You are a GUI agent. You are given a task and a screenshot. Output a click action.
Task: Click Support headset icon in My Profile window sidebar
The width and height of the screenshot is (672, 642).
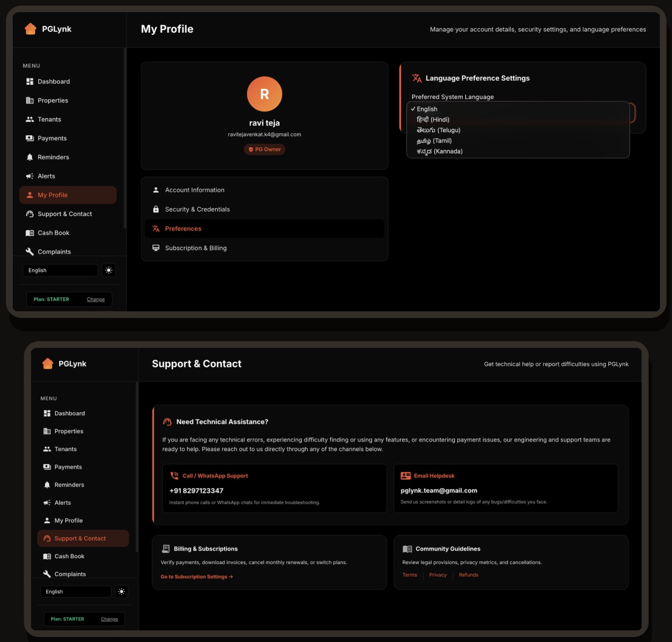[30, 214]
